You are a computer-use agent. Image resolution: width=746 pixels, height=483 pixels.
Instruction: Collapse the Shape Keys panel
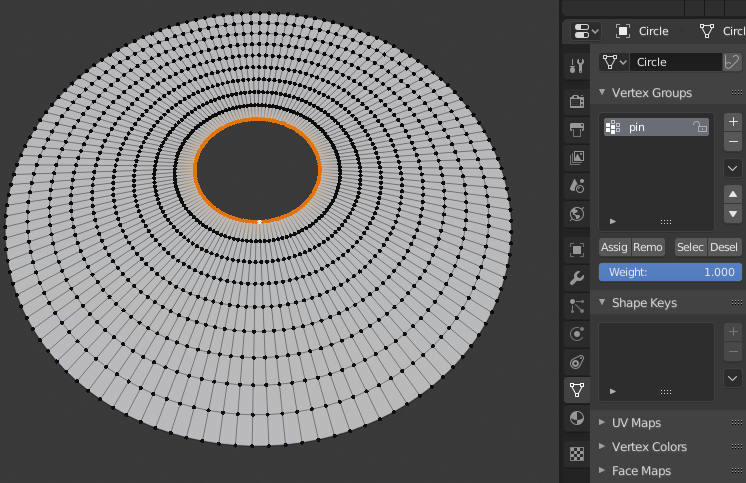pos(602,303)
